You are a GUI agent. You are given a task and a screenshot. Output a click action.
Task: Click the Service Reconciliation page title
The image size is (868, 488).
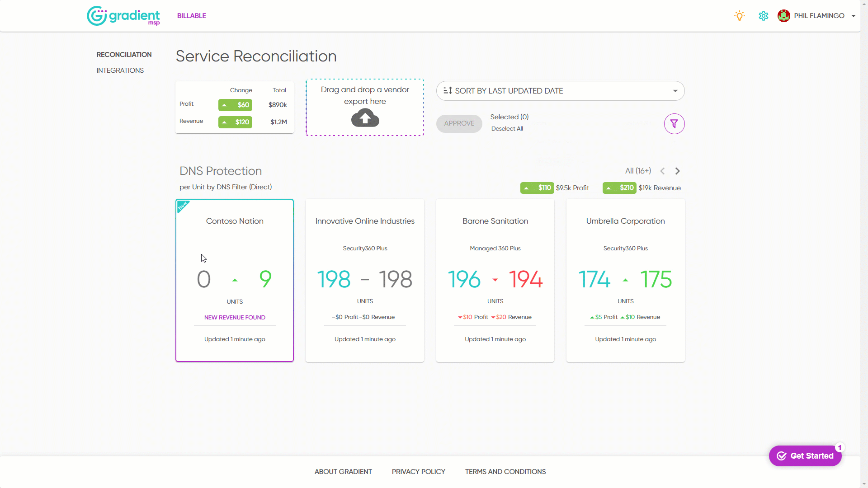(x=256, y=56)
